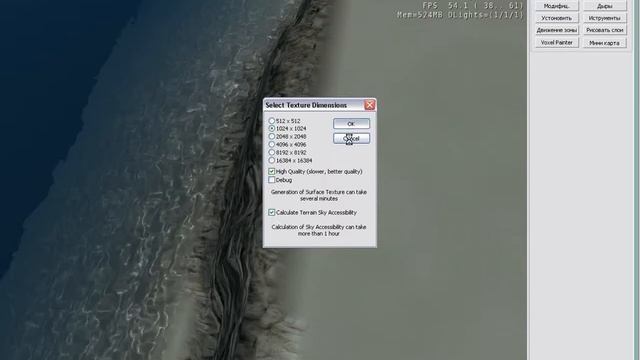This screenshot has width=640, height=360.
Task: Open the Voxel Painter tool
Action: (556, 42)
